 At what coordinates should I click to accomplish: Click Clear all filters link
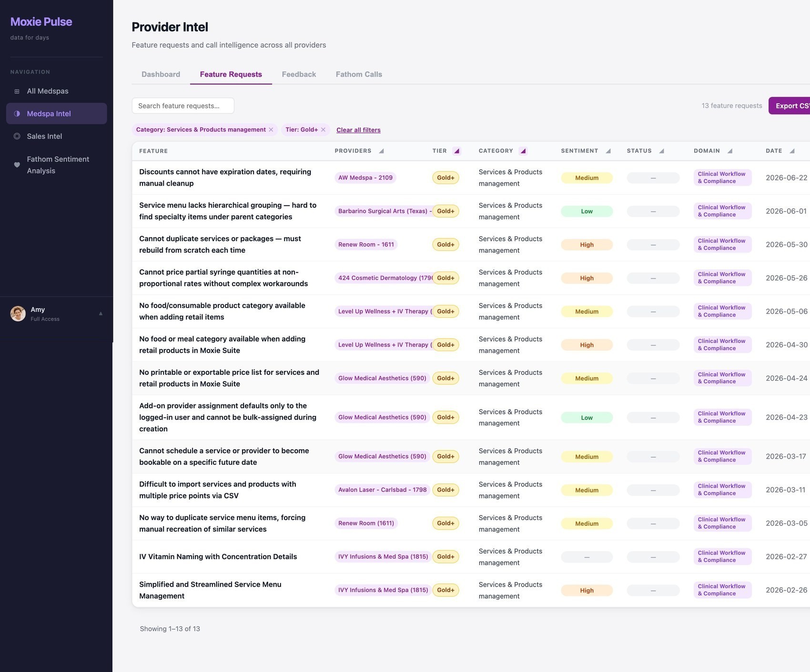tap(358, 130)
